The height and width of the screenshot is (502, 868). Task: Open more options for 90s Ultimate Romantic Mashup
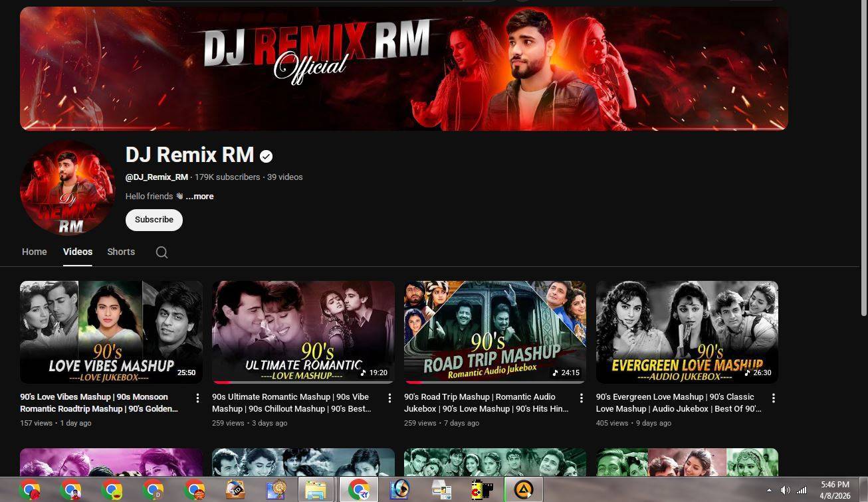coord(389,398)
